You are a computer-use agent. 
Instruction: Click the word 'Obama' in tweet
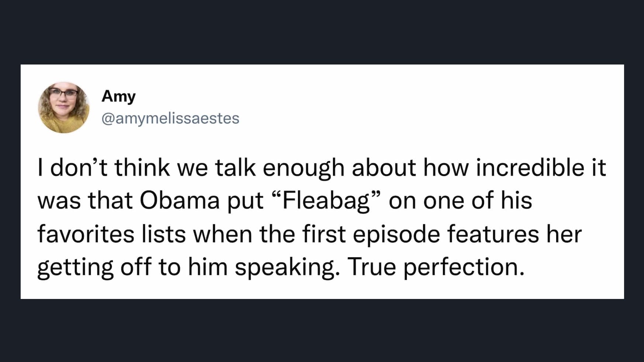(180, 201)
